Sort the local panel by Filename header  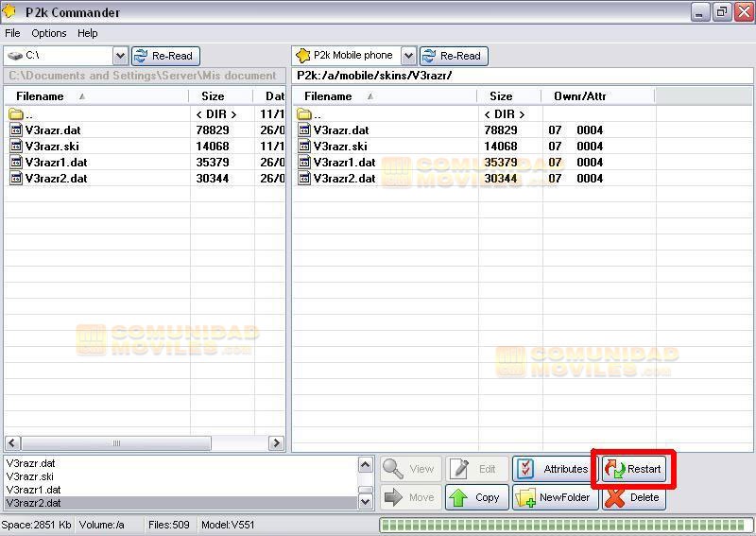(40, 96)
